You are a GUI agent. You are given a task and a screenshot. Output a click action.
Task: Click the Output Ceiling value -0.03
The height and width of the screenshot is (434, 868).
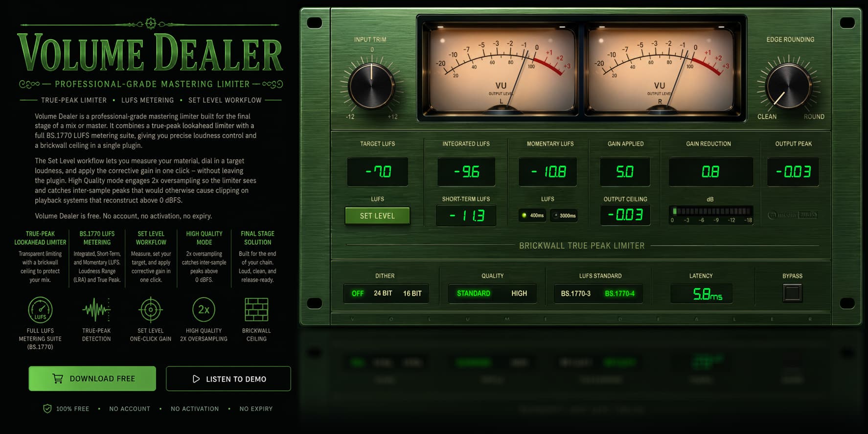[625, 215]
